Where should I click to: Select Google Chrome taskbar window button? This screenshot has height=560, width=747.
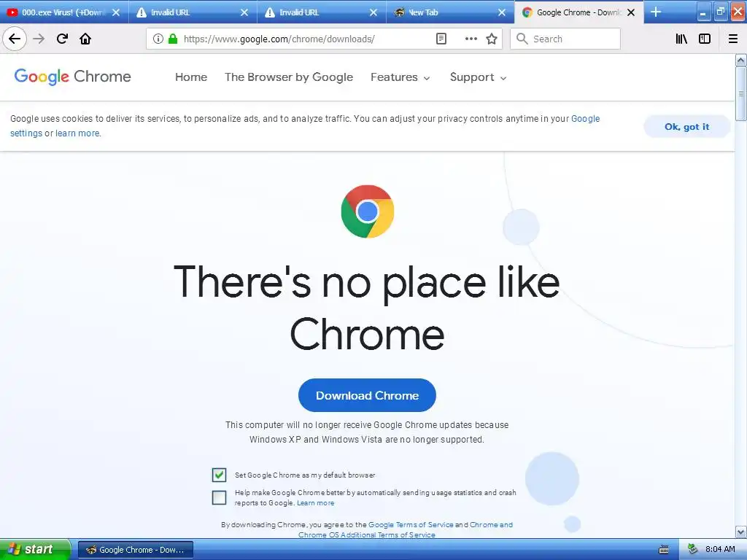[x=136, y=550]
